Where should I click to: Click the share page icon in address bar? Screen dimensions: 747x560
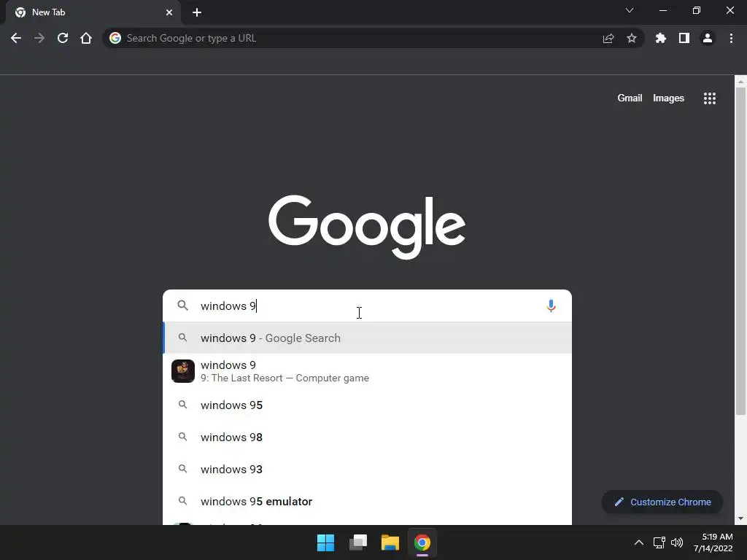(608, 38)
